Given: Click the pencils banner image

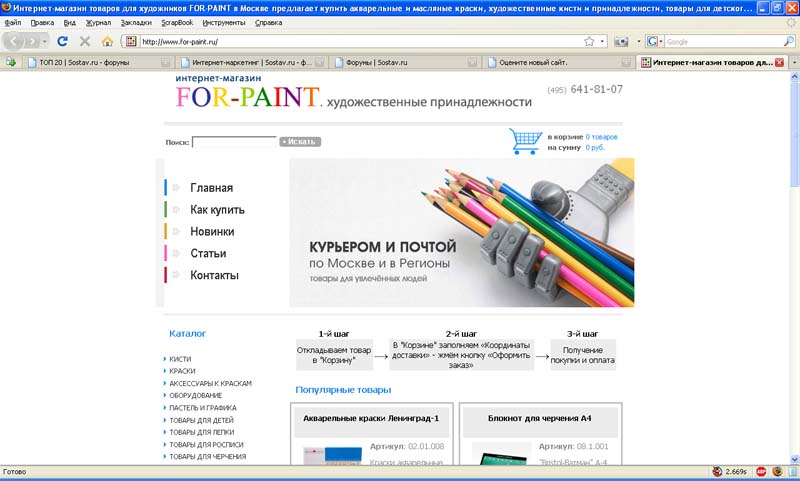Looking at the screenshot, I should pos(461,232).
